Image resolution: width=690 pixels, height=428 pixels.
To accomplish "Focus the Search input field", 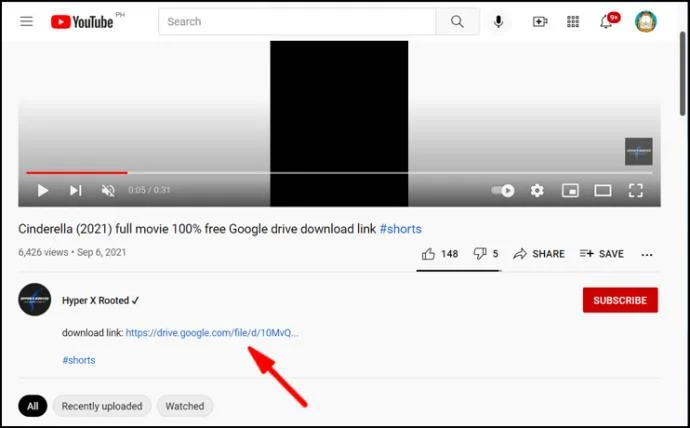I will (297, 22).
